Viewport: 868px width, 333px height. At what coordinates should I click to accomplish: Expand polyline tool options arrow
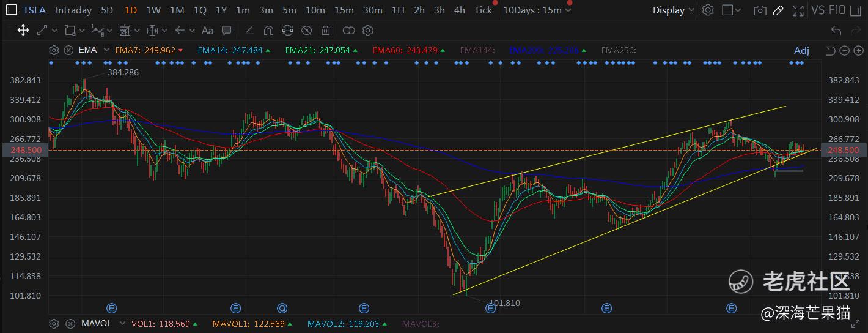click(110, 30)
